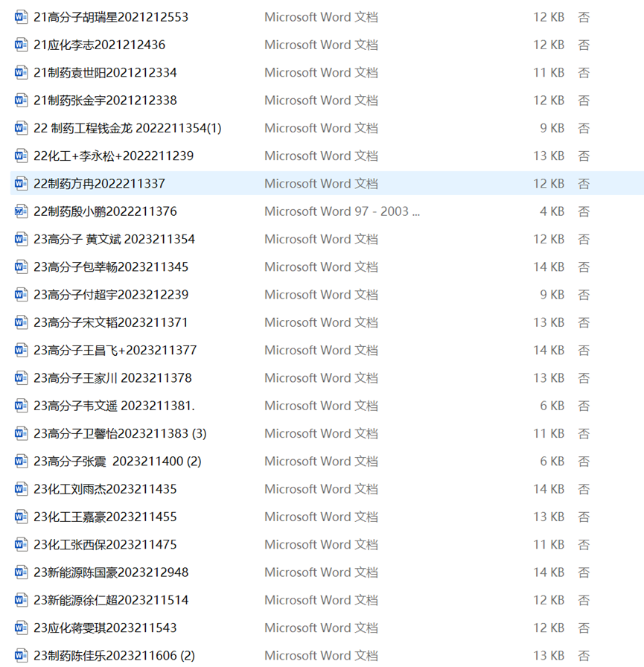
Task: Click Word icon of 21制药张金宇2021212338
Action: [x=22, y=100]
